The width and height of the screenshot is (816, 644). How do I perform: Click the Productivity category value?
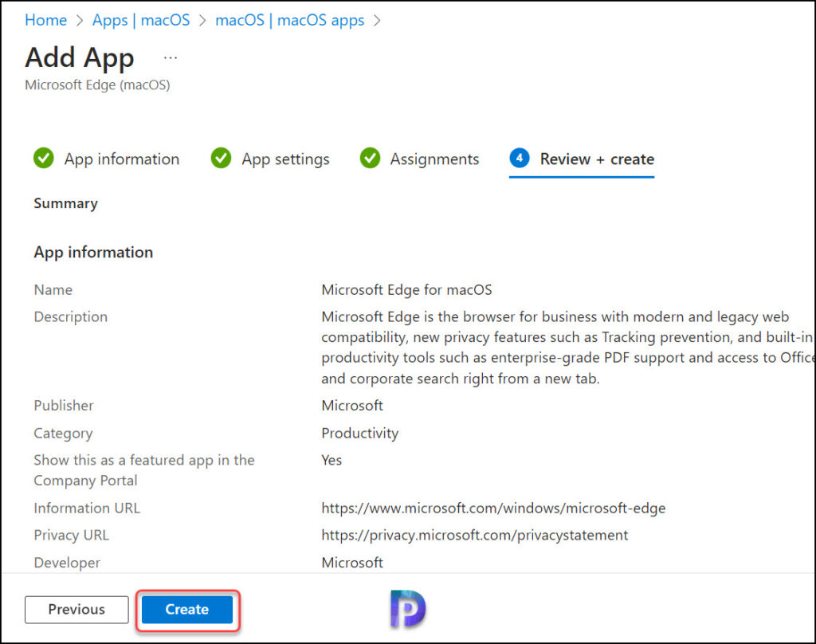coord(359,433)
